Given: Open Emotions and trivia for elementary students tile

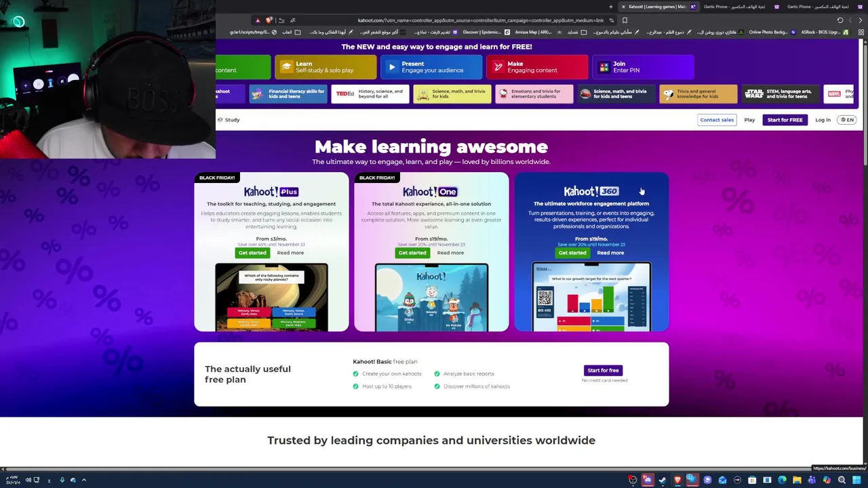Looking at the screenshot, I should pyautogui.click(x=534, y=94).
